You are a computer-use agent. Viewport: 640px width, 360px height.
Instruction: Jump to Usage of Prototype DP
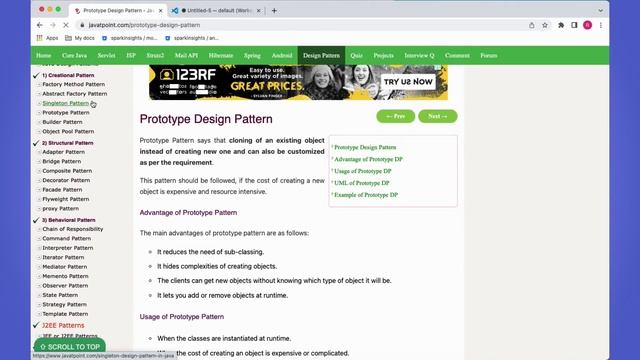click(362, 171)
